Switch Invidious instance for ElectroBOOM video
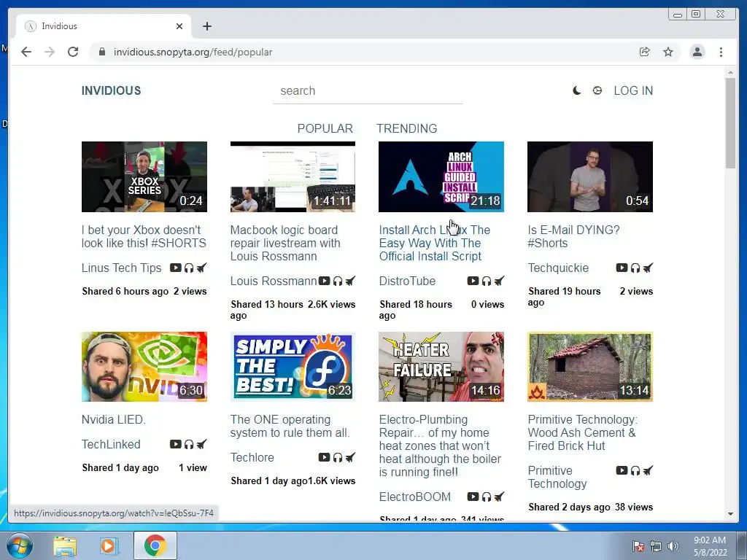The height and width of the screenshot is (560, 747). click(x=499, y=497)
